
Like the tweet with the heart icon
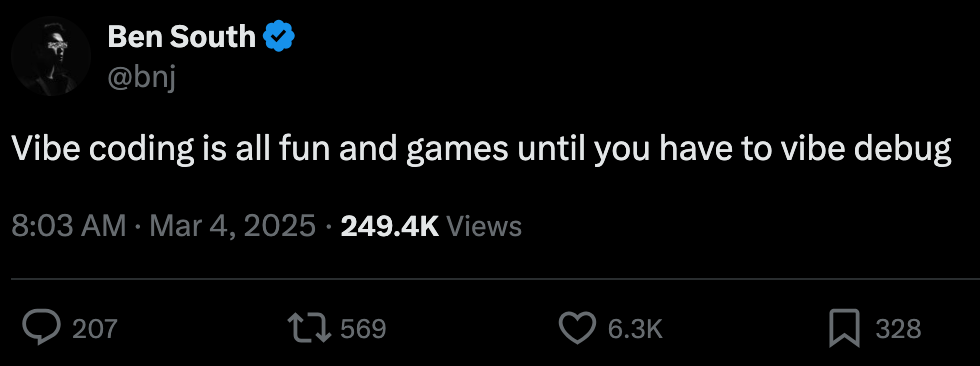click(577, 329)
